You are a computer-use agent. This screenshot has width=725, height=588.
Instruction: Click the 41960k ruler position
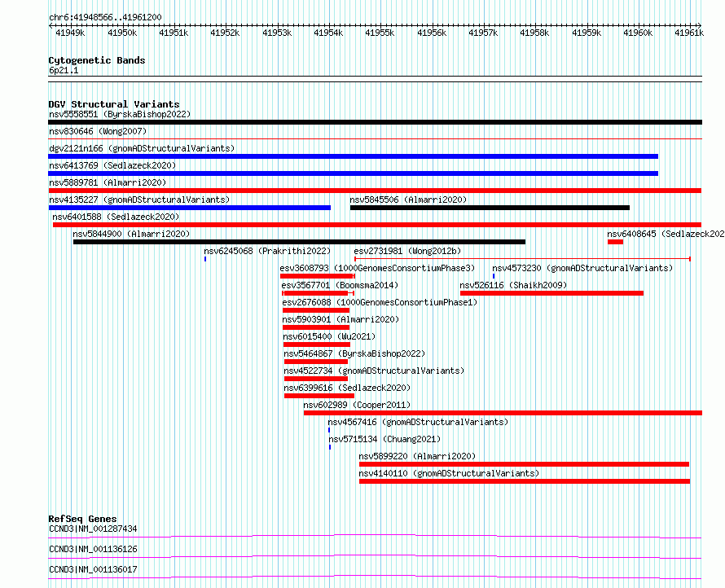pos(638,33)
